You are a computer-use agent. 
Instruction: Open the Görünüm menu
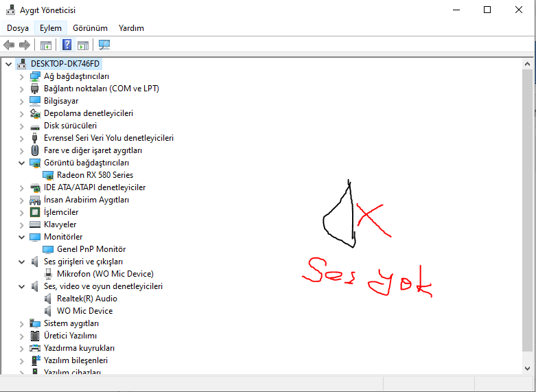[90, 28]
